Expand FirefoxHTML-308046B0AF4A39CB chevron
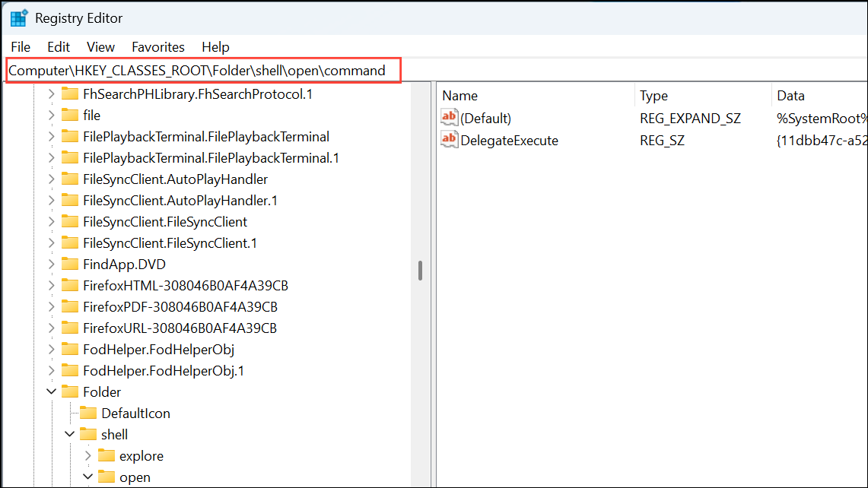This screenshot has width=868, height=488. click(52, 286)
